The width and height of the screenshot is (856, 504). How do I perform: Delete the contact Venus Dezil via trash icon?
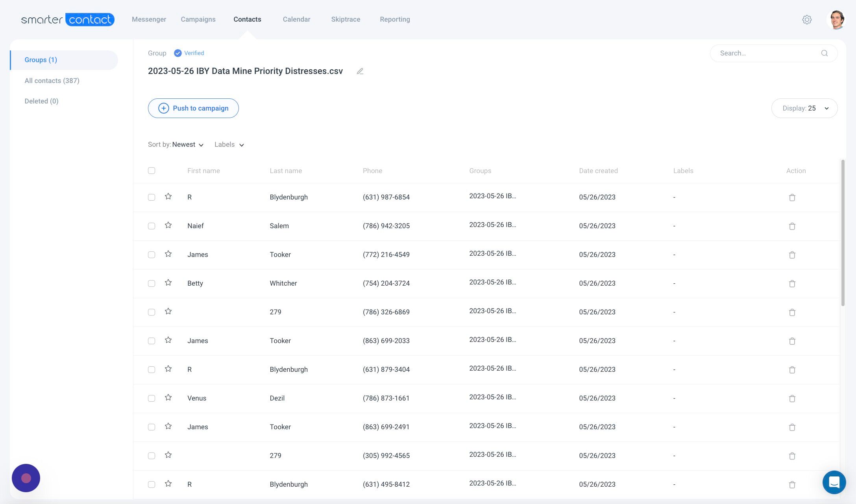793,398
